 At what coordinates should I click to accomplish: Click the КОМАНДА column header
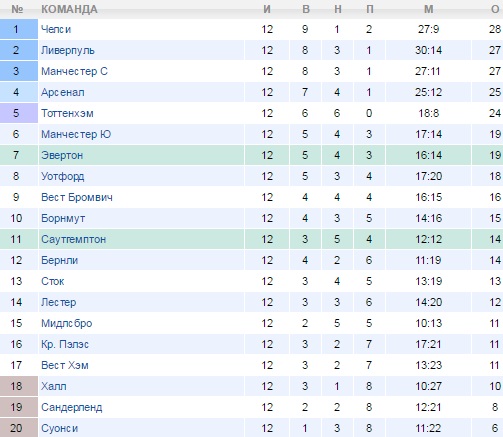[x=69, y=9]
